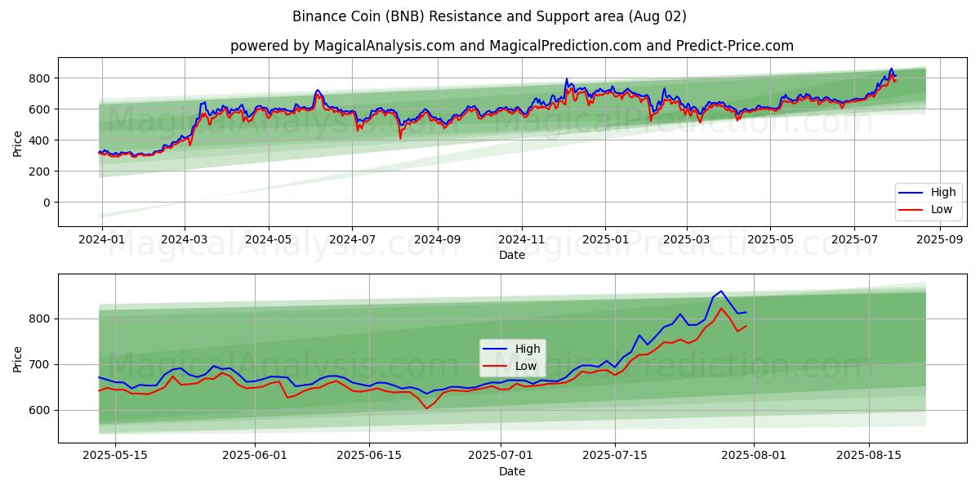Select the 'High' legend entry in the upper chart
This screenshot has width=980, height=490.
pos(929,193)
